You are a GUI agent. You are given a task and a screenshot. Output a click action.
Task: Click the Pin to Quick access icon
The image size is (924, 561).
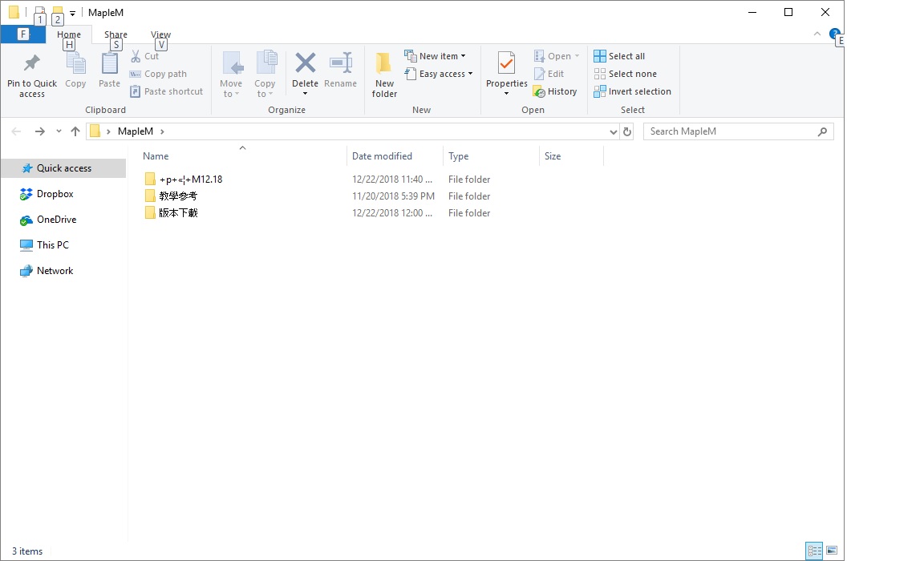pyautogui.click(x=32, y=63)
